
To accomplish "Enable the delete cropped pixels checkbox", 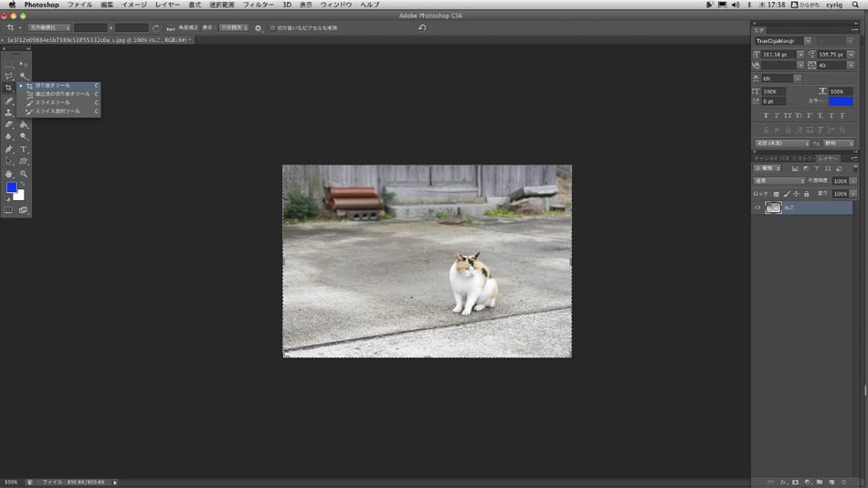I will pos(271,28).
